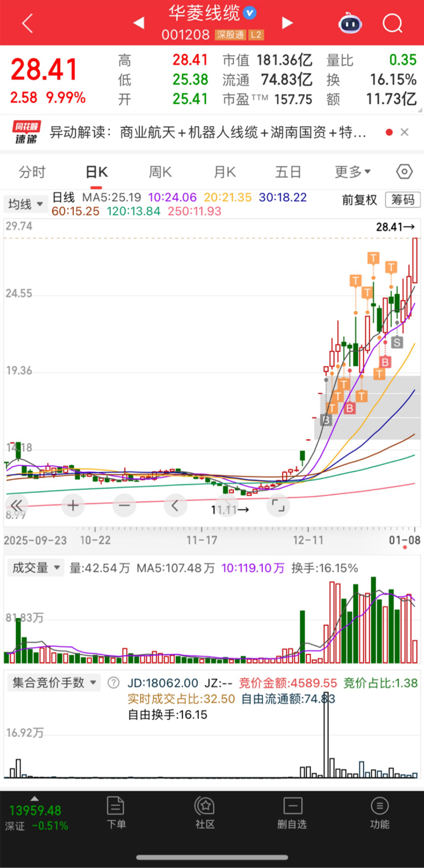Open the 同花顺速递 news logo
Screen dimensions: 424x868
point(26,132)
